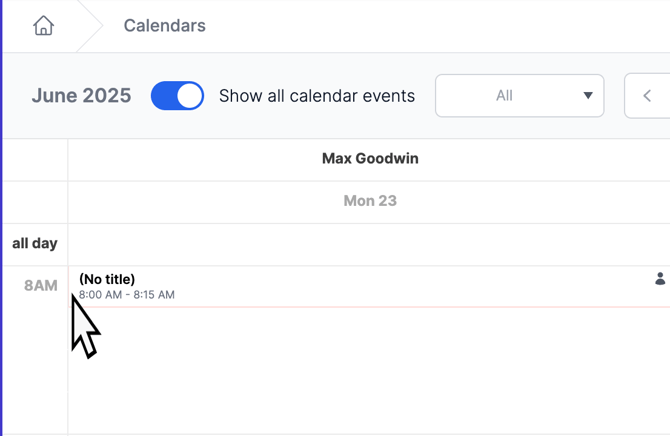Click the June 2025 title
Image resolution: width=670 pixels, height=436 pixels.
[x=81, y=96]
